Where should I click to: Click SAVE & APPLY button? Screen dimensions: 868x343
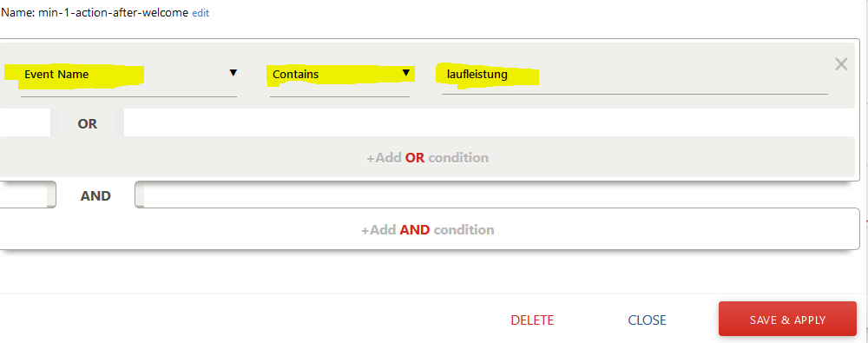787,320
